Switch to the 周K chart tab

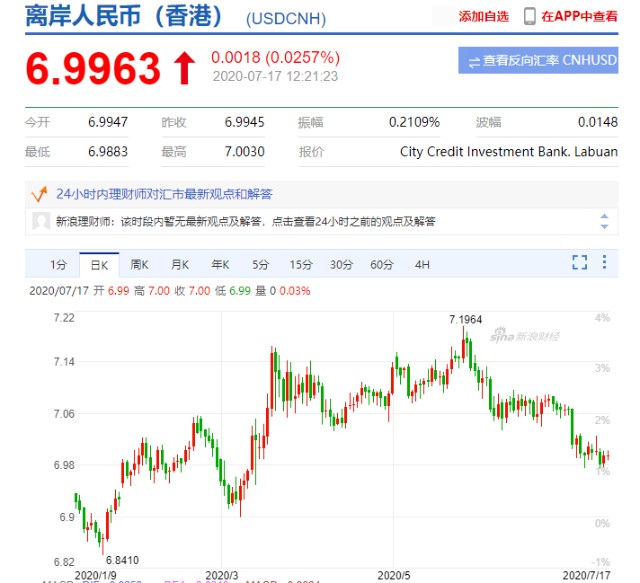tap(139, 265)
